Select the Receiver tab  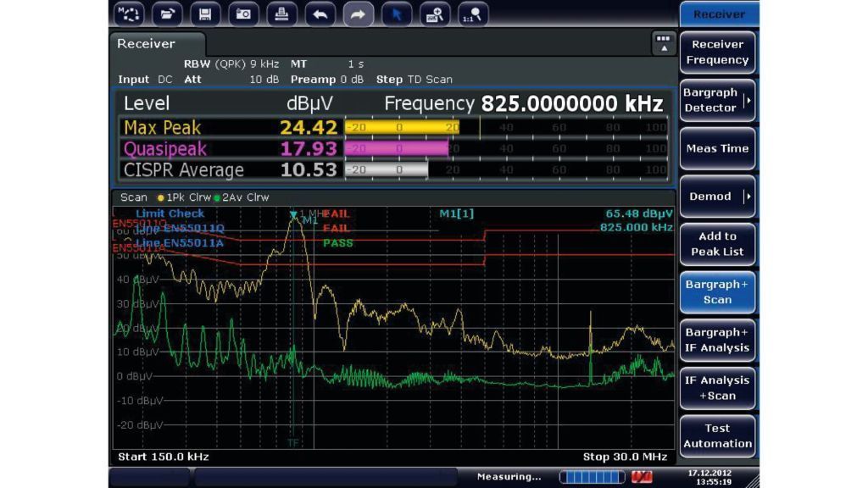pos(147,44)
